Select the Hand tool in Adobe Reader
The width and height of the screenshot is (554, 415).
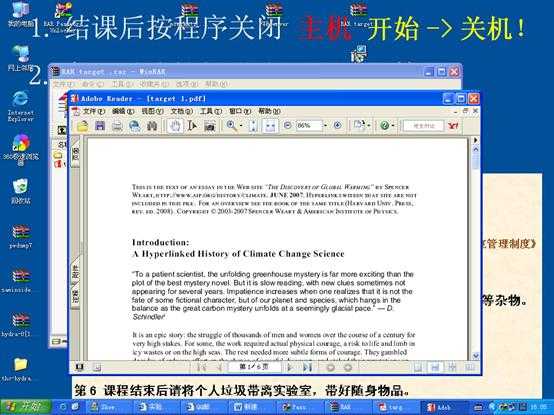pos(175,126)
